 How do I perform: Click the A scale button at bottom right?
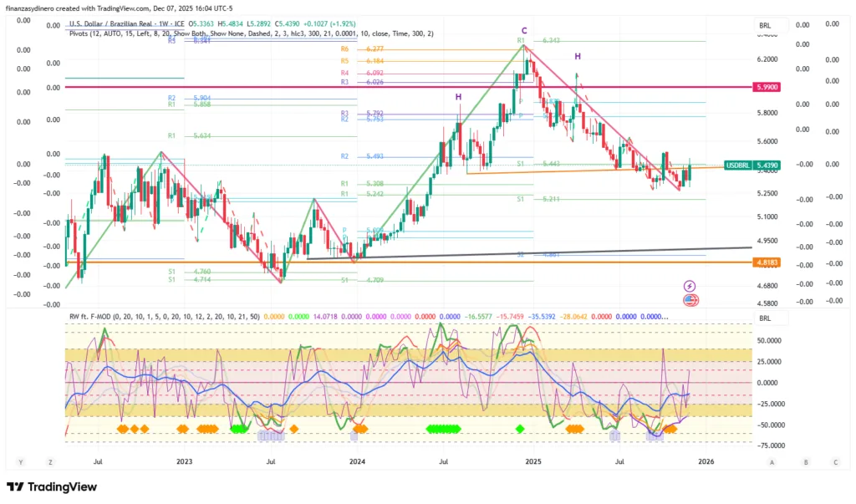coord(772,461)
